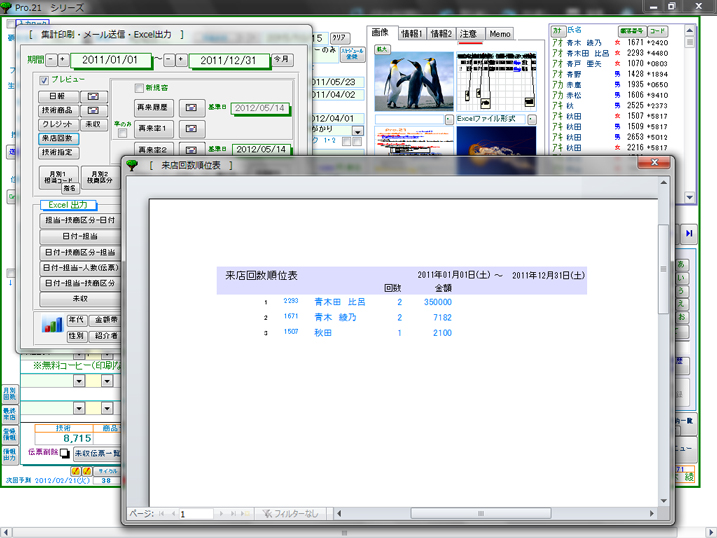717x538 pixels.
Task: Click first-page arrow in report navigation
Action: click(161, 514)
